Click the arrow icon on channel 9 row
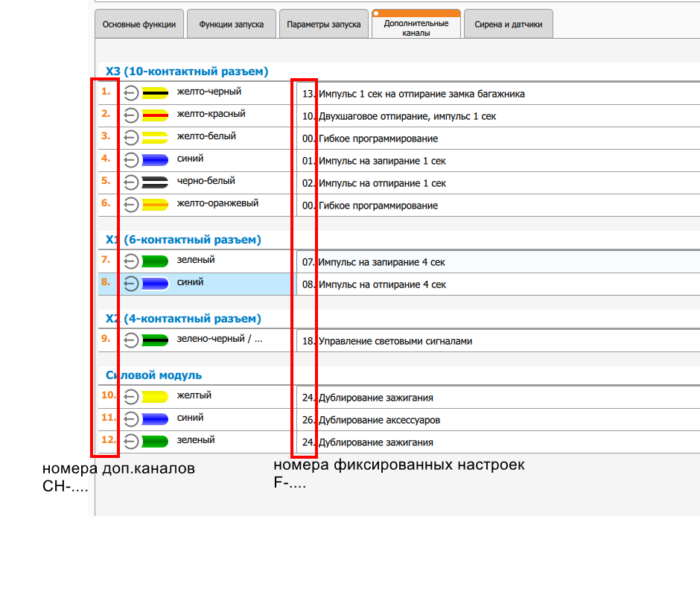Screen dimensions: 700x589 (131, 340)
